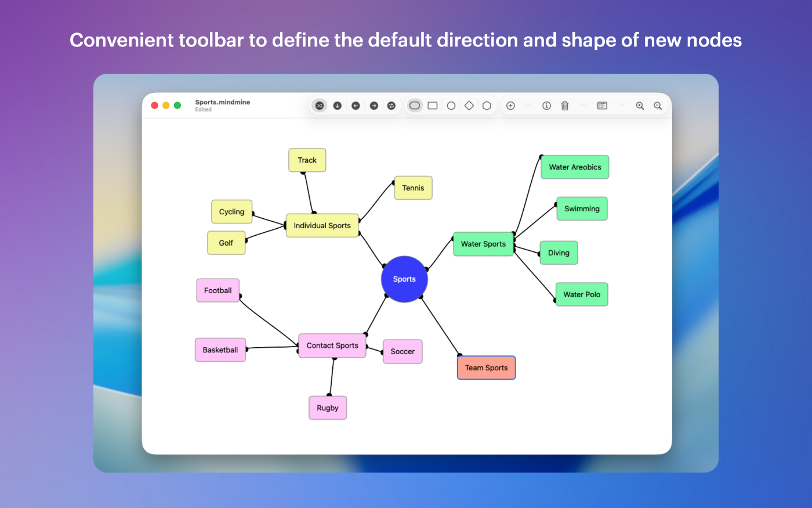Choose the circle node shape

click(451, 106)
